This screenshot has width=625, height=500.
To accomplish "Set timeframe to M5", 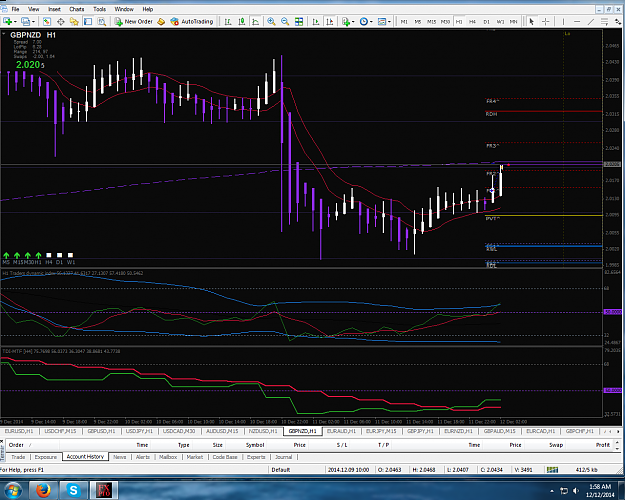I will 417,22.
